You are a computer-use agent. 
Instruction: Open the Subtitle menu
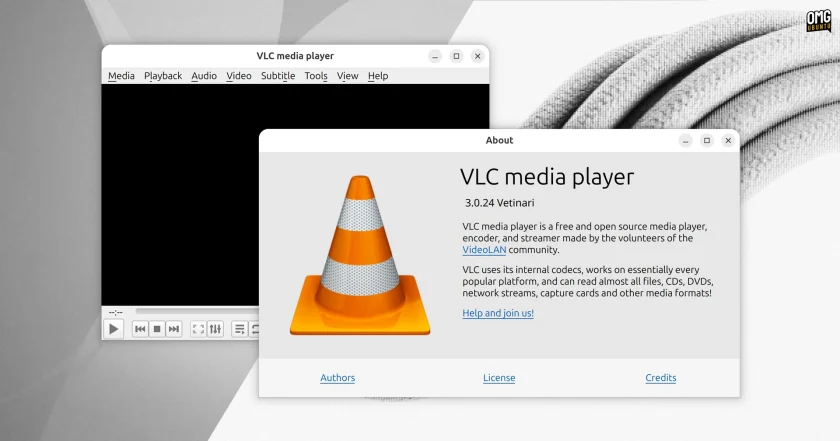pos(278,76)
